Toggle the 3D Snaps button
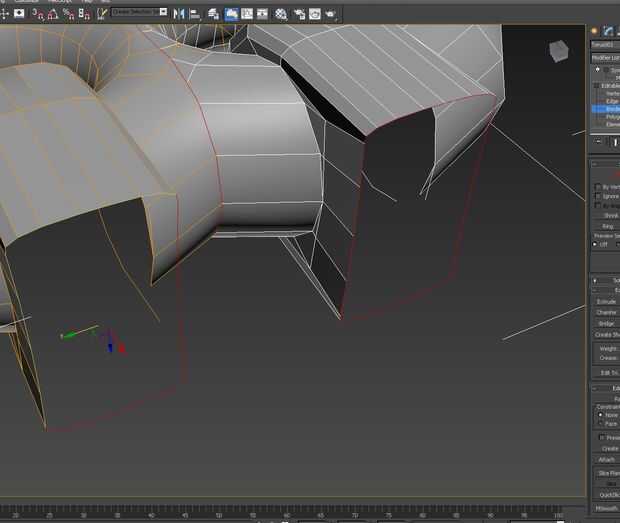This screenshot has height=523, width=620. tap(37, 14)
